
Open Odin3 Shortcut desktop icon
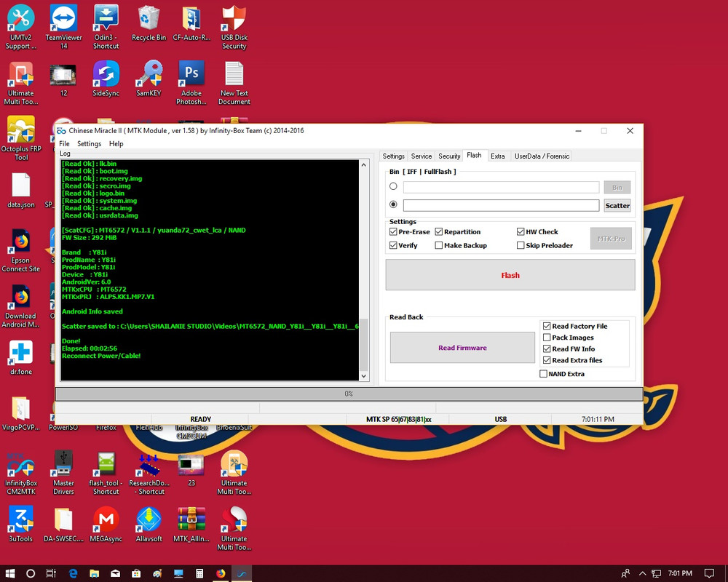pos(106,26)
